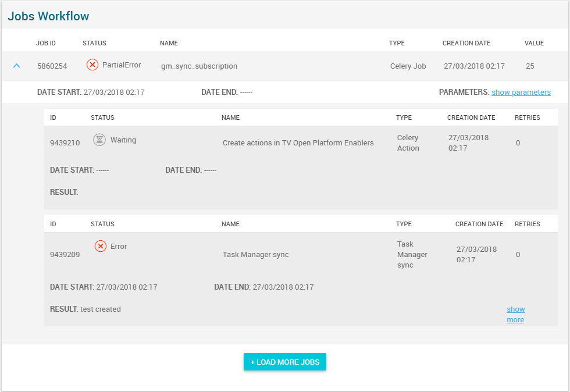570x392 pixels.
Task: Select Create actions in TV Open Platform Enablers
Action: pos(298,142)
